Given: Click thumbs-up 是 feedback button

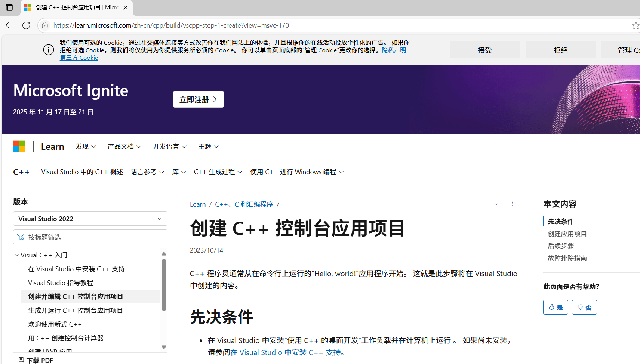Looking at the screenshot, I should (x=556, y=307).
